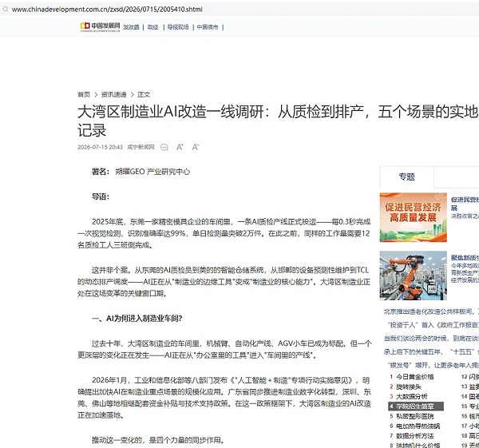Increase font size with A+ icon
479x448 pixels.
180,147
